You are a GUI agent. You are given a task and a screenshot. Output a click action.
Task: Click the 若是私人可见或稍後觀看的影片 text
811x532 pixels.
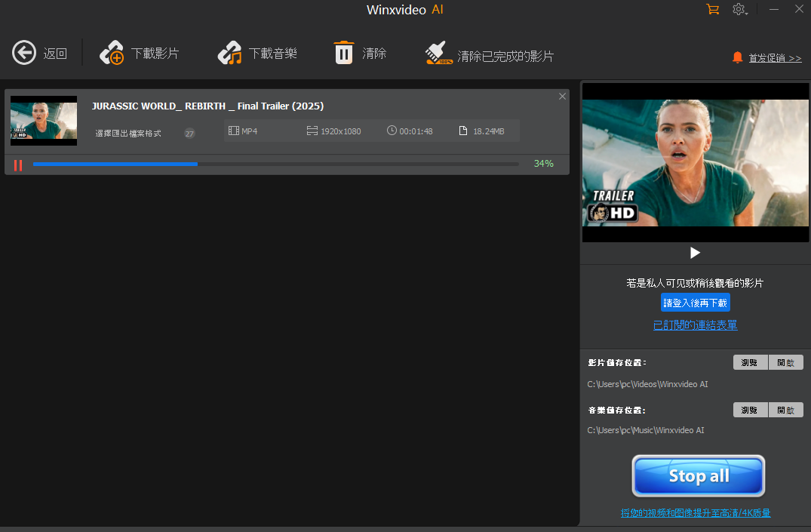pyautogui.click(x=695, y=283)
